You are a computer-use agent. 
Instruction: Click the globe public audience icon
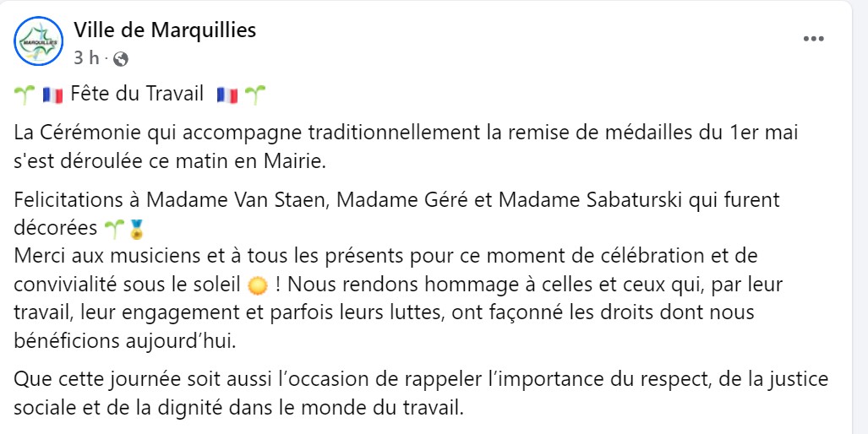120,58
